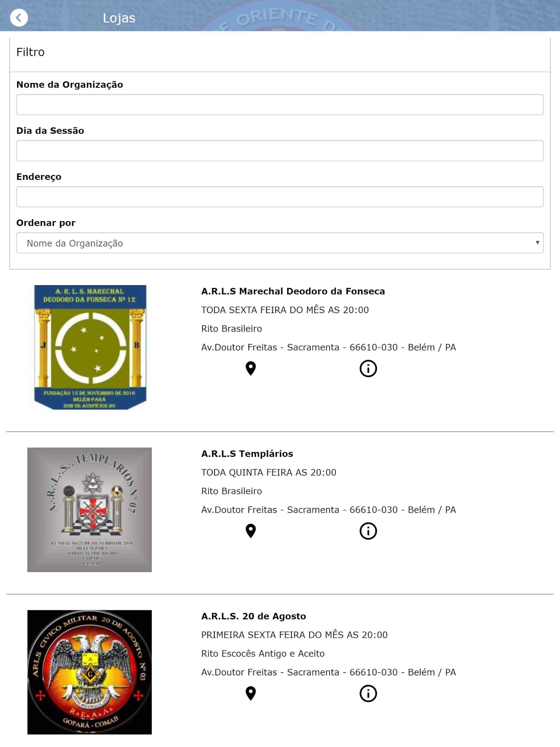Show info for Marechal Deodoro da Fonseca
The image size is (560, 747).
[368, 368]
